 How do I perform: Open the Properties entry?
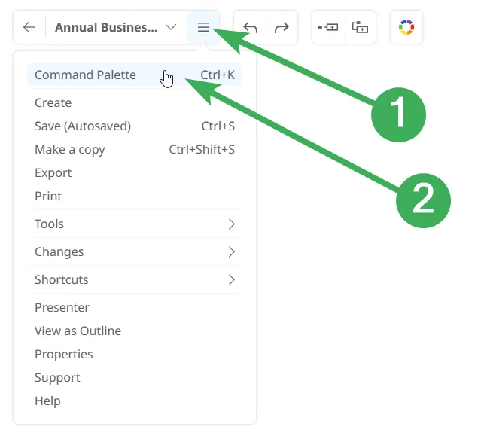(64, 354)
